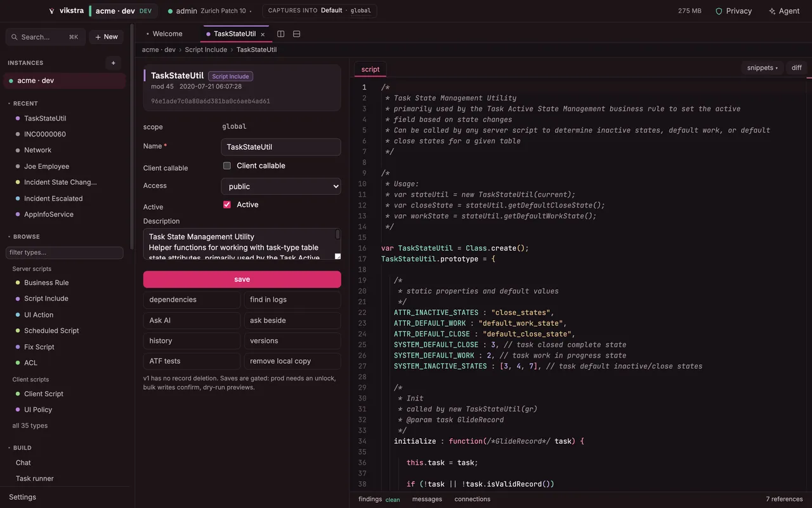Click the Ask AI button

point(192,321)
